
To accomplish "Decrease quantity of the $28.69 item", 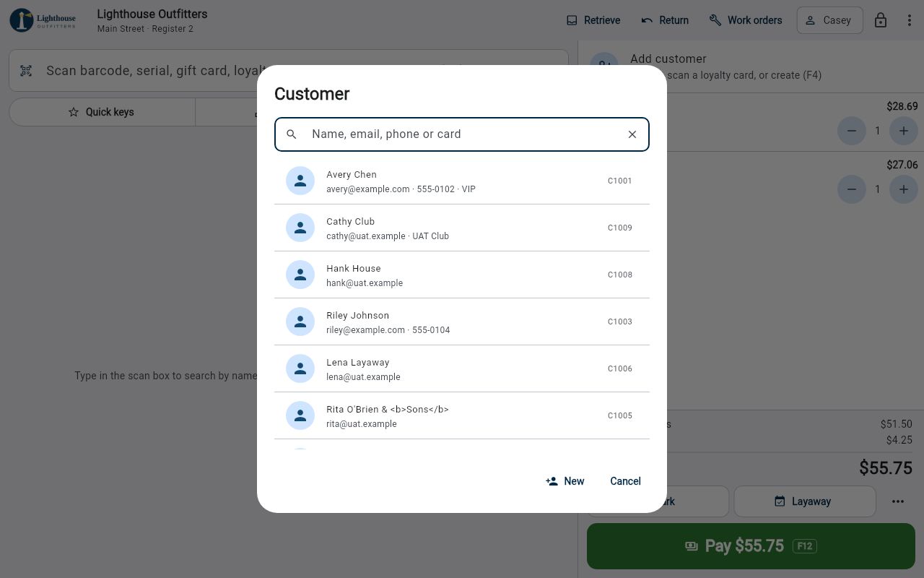I will 852,131.
